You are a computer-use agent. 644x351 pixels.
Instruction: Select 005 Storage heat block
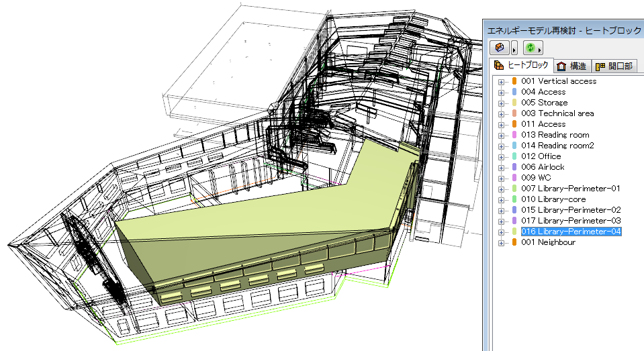pos(544,102)
